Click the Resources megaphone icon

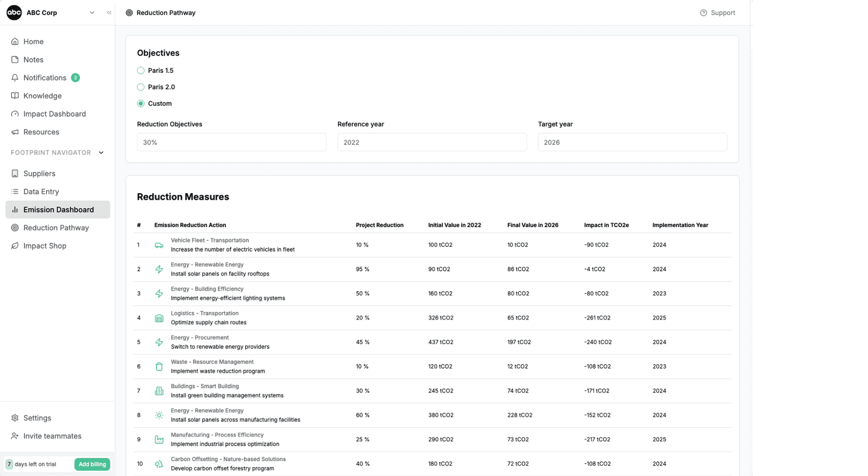tap(15, 132)
